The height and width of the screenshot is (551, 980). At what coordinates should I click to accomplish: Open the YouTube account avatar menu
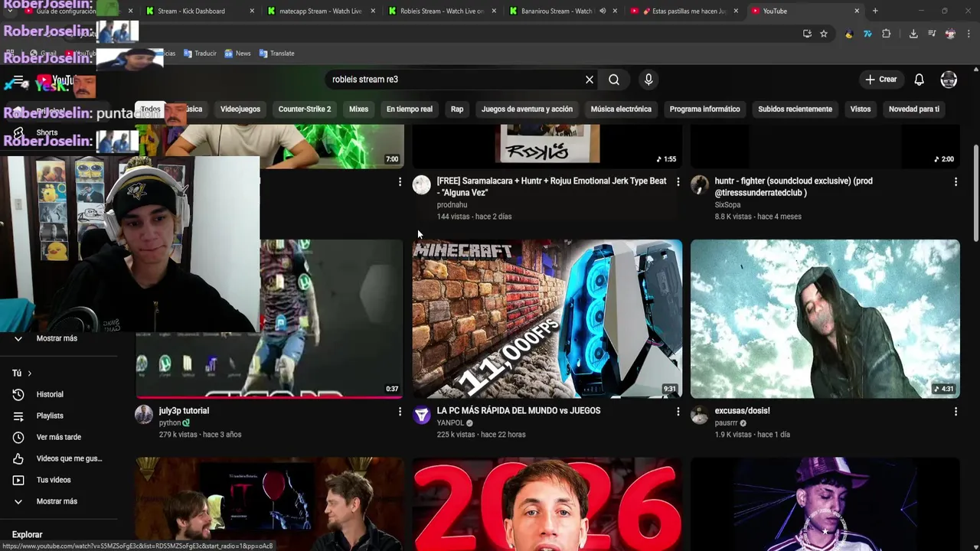click(x=949, y=80)
